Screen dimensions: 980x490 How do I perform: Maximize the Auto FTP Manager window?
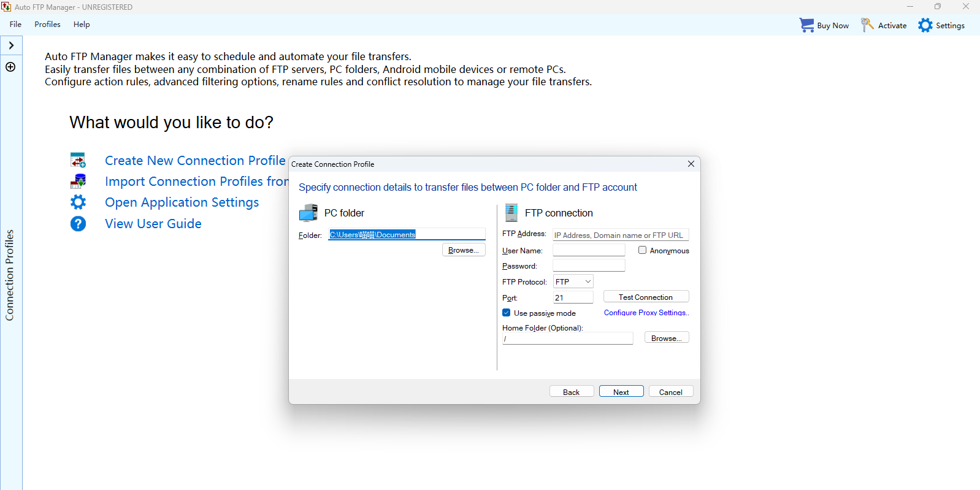click(x=937, y=7)
